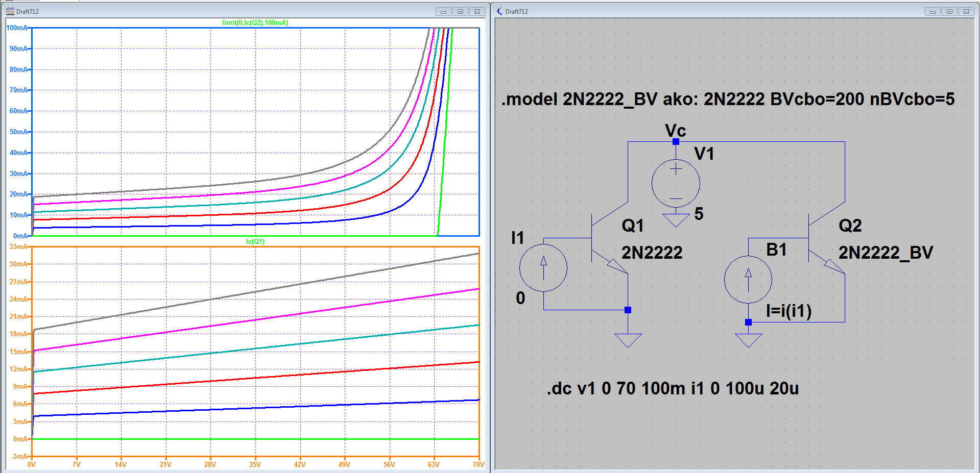
Task: Close the schematic window
Action: 966,11
